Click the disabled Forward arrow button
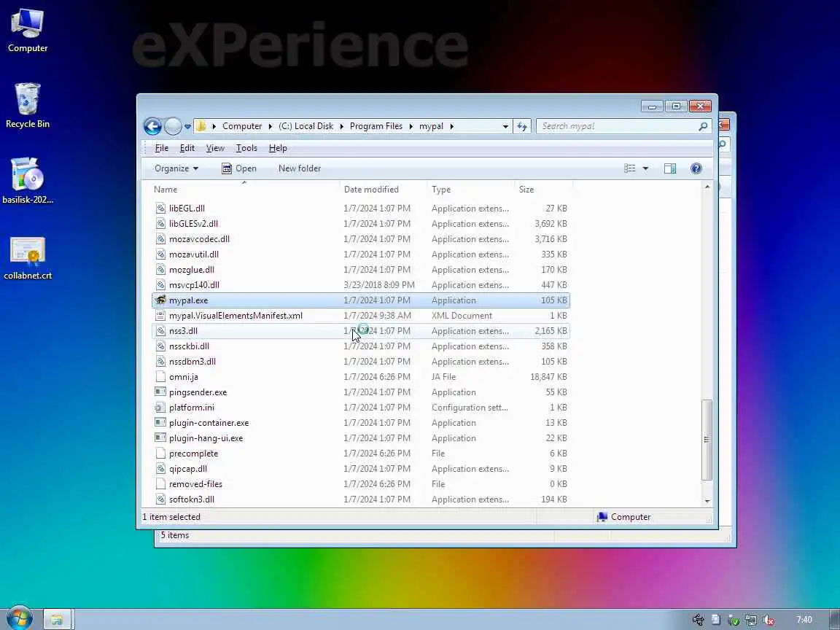The width and height of the screenshot is (840, 630). pyautogui.click(x=173, y=126)
